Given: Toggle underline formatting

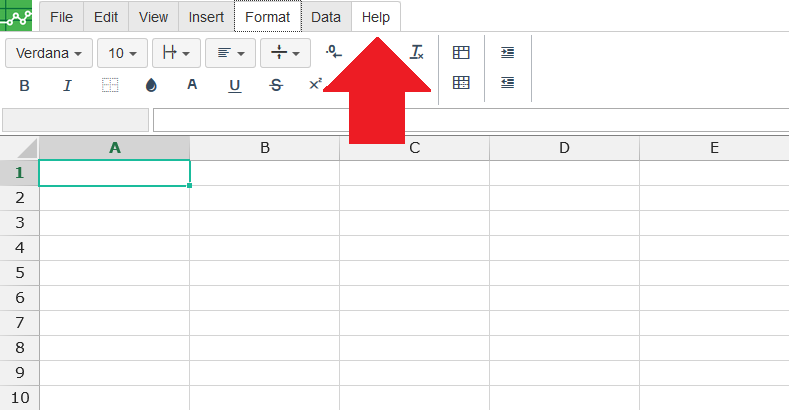Looking at the screenshot, I should point(235,86).
